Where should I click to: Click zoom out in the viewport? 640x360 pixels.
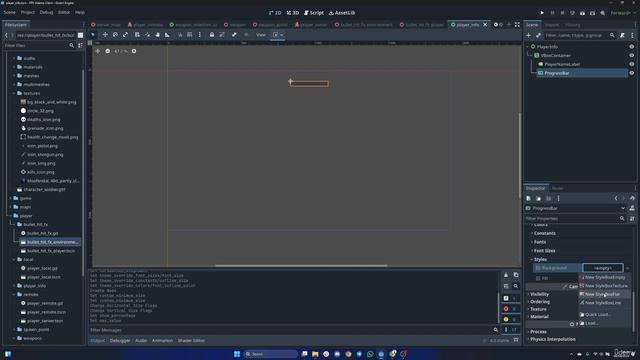(x=108, y=51)
